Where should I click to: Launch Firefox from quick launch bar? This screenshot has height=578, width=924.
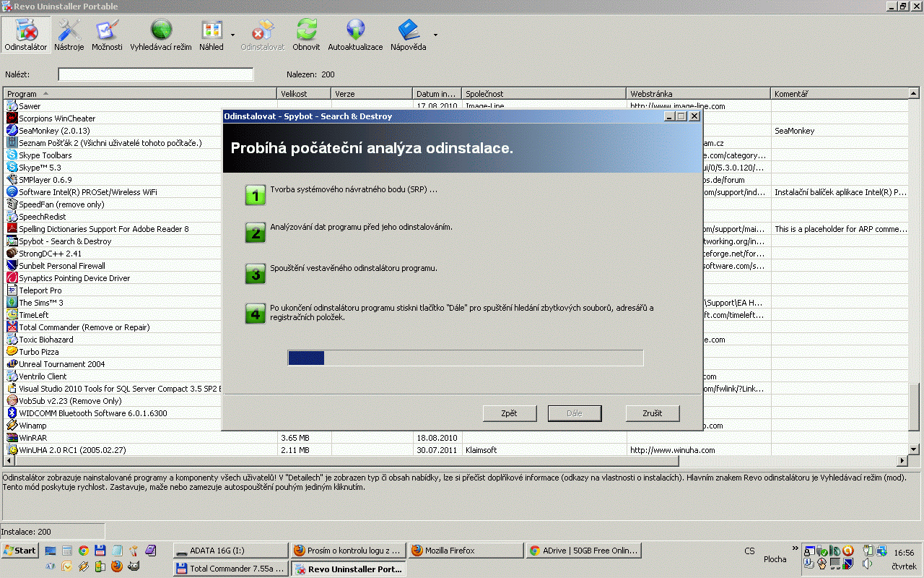[116, 566]
